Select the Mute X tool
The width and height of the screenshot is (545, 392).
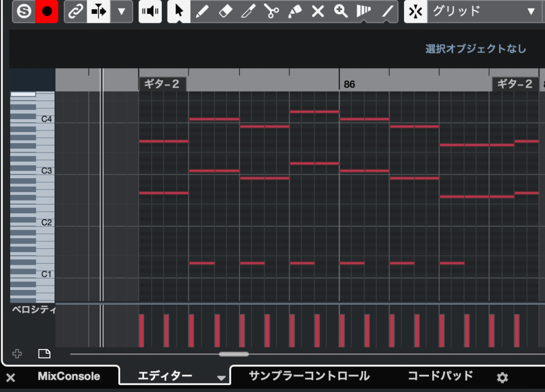tap(318, 11)
